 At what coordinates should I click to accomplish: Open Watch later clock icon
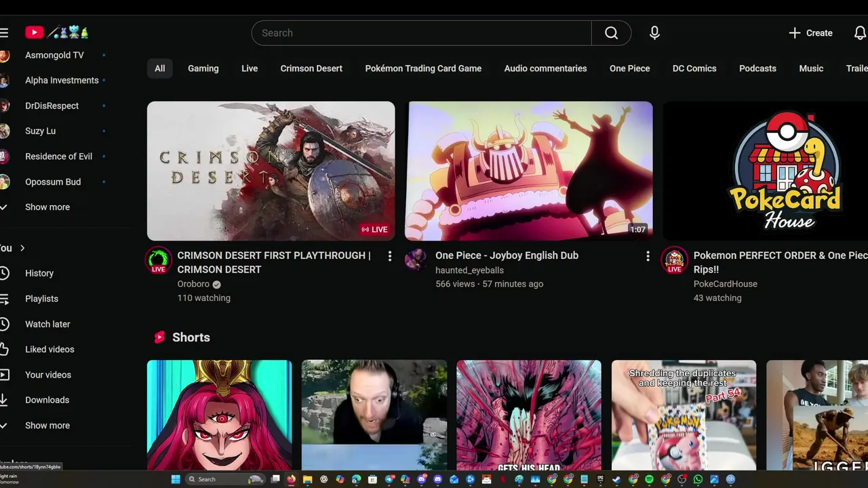coord(4,324)
